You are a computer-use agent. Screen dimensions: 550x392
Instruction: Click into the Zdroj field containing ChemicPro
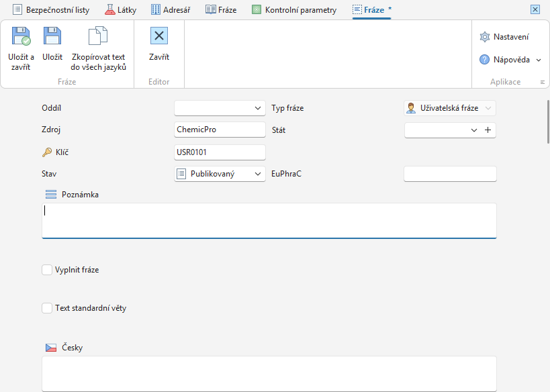click(x=220, y=130)
